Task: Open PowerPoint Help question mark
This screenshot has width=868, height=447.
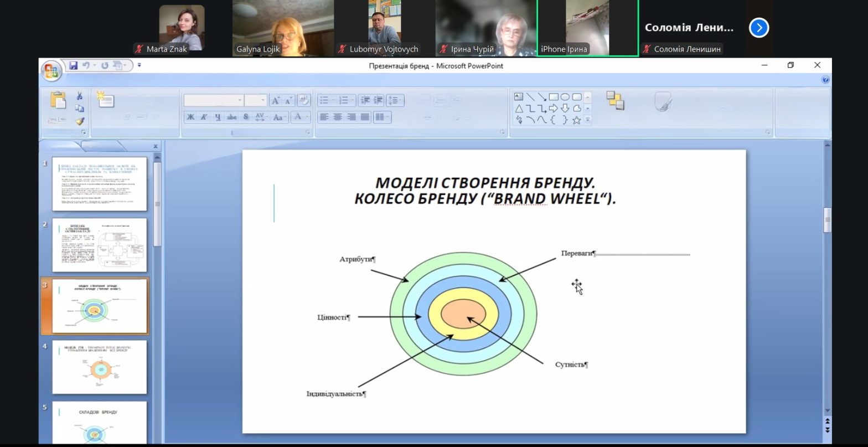Action: (x=825, y=80)
